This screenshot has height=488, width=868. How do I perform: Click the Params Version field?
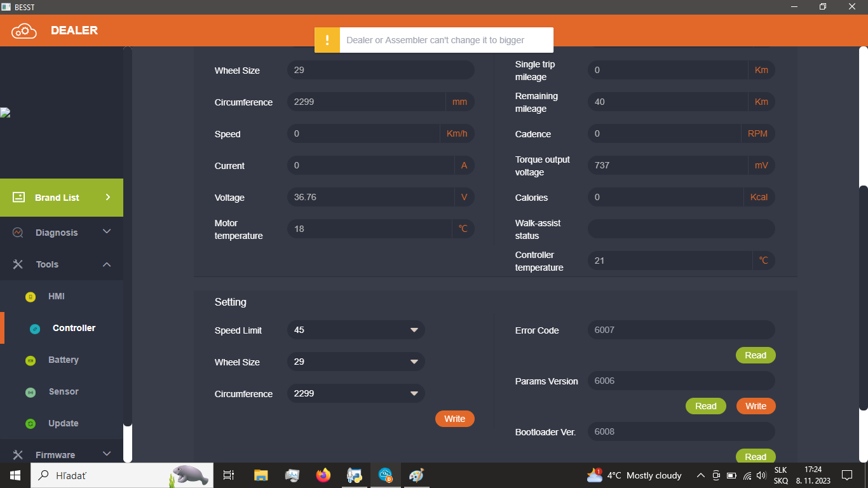(681, 381)
